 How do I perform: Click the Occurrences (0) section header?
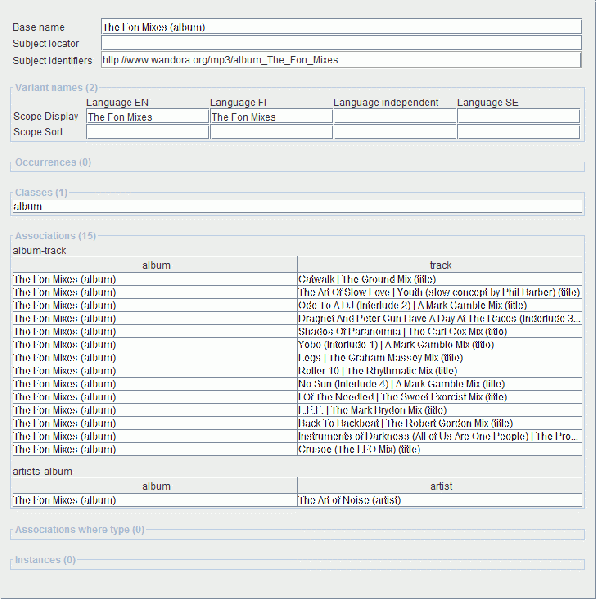pyautogui.click(x=53, y=162)
